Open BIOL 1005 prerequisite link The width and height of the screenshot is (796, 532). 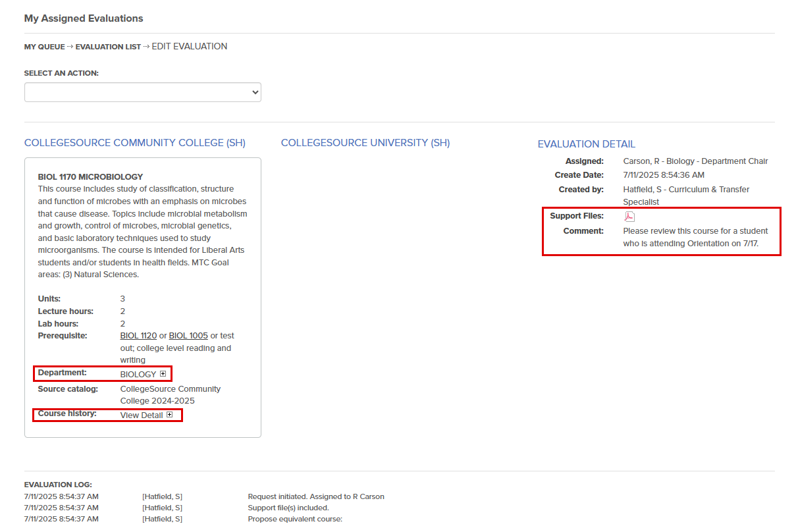188,336
